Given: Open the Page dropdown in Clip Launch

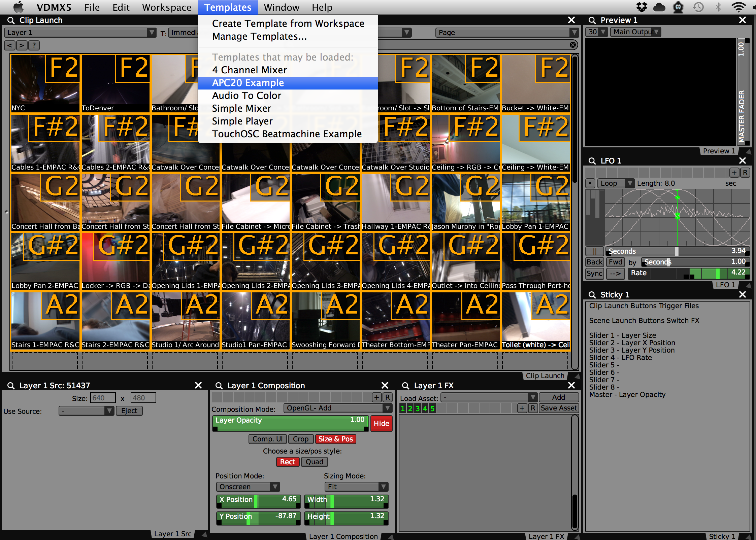Looking at the screenshot, I should coord(507,33).
